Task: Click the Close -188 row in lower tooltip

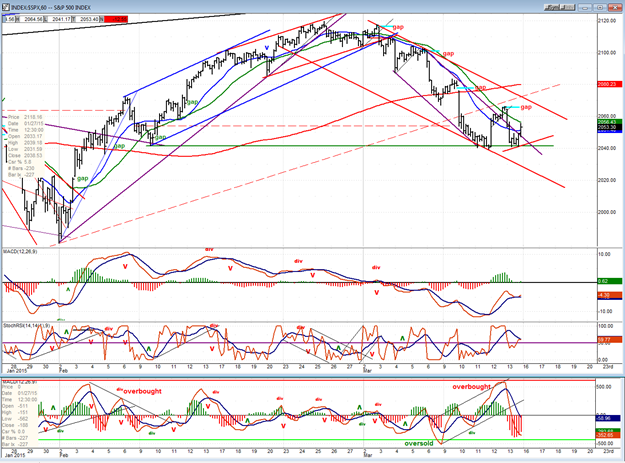Action: (x=13, y=425)
